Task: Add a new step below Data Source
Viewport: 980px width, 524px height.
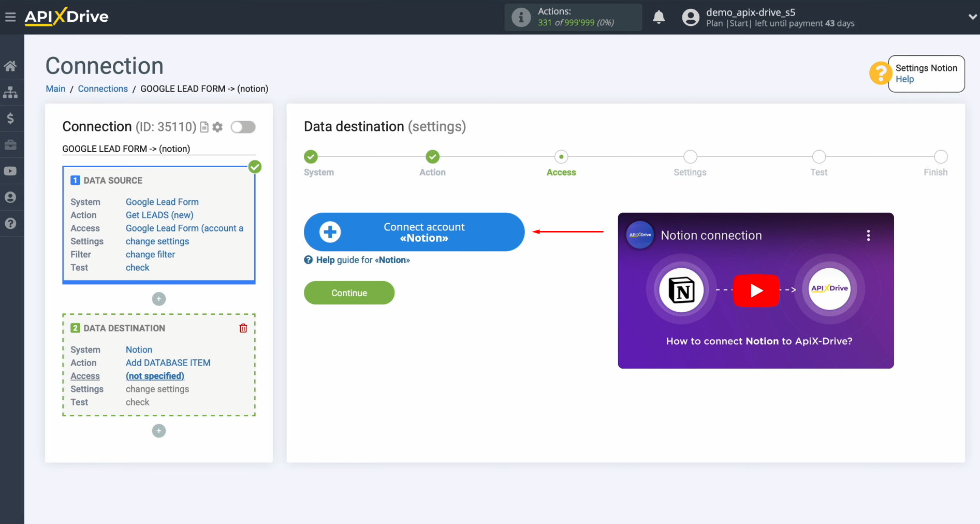Action: point(158,299)
